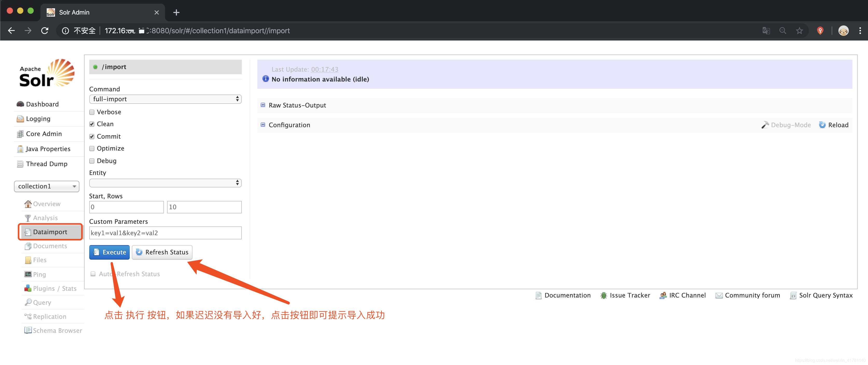The height and width of the screenshot is (365, 868).
Task: Select the Dataimport menu item
Action: point(50,232)
